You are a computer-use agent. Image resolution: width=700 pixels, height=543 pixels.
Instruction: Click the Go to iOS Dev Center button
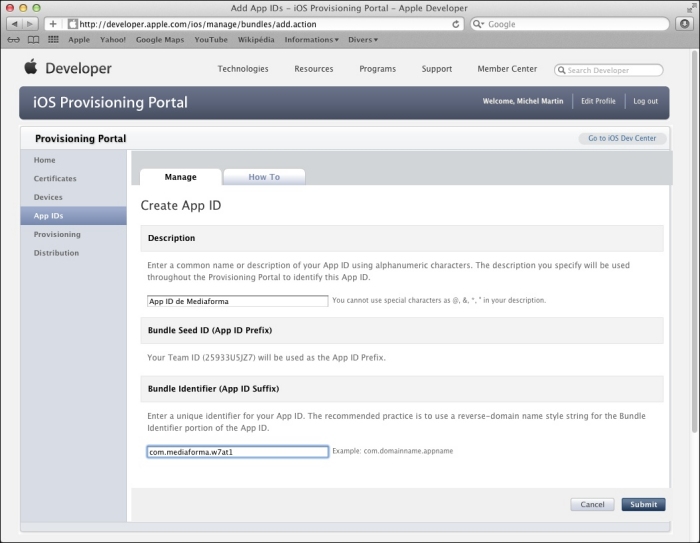pos(622,138)
